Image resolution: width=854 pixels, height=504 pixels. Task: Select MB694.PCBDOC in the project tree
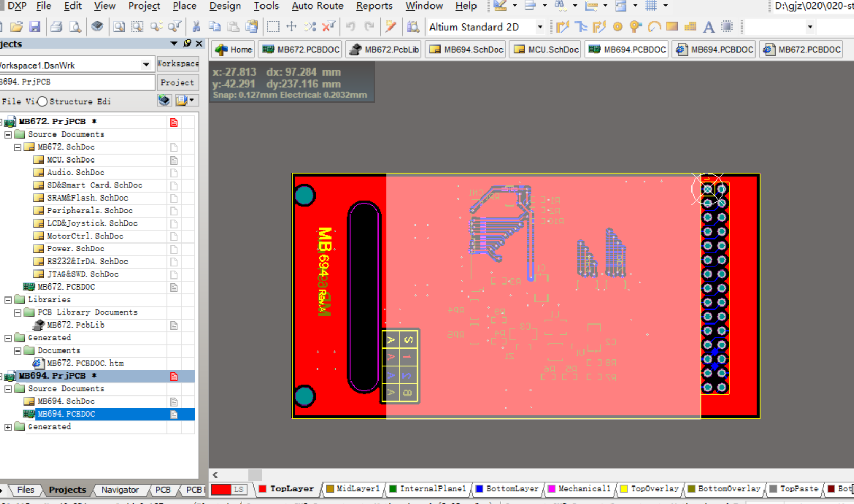point(66,414)
